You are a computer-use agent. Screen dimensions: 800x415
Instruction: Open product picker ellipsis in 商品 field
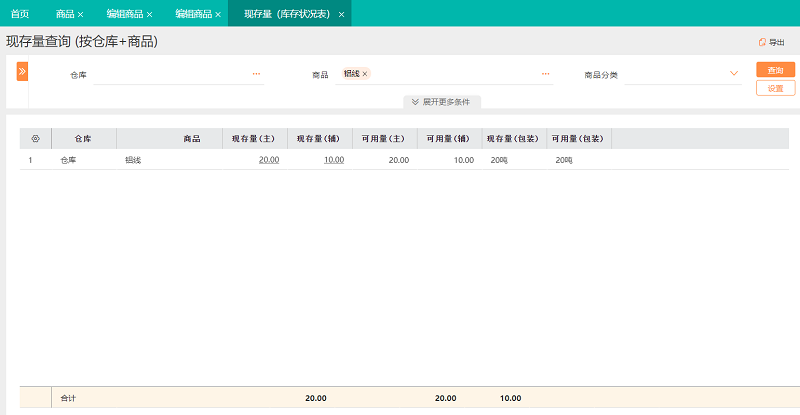546,74
